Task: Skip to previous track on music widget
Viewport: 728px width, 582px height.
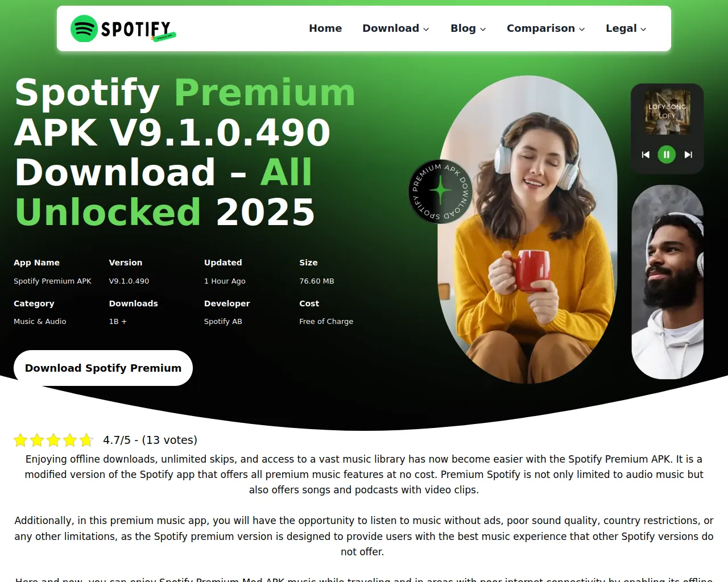Action: tap(646, 155)
